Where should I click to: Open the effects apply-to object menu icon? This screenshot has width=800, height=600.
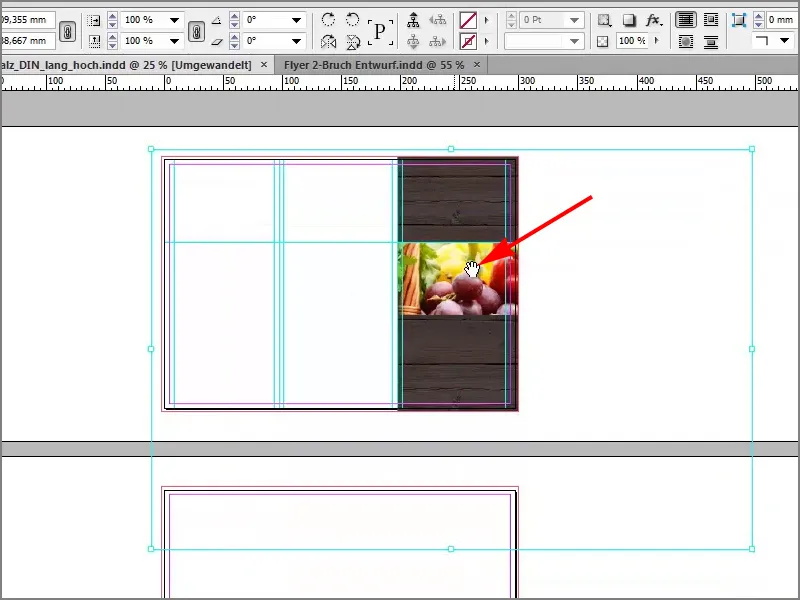(604, 20)
